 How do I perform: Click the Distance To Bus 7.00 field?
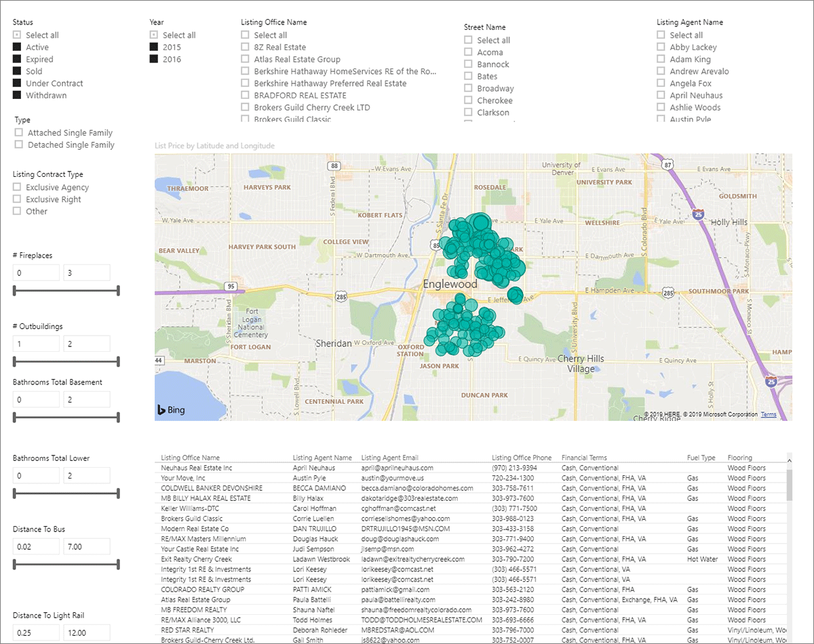click(87, 546)
